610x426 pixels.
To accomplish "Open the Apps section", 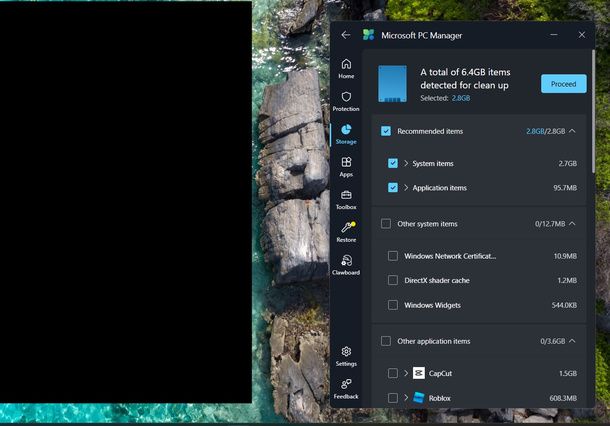I will (346, 167).
